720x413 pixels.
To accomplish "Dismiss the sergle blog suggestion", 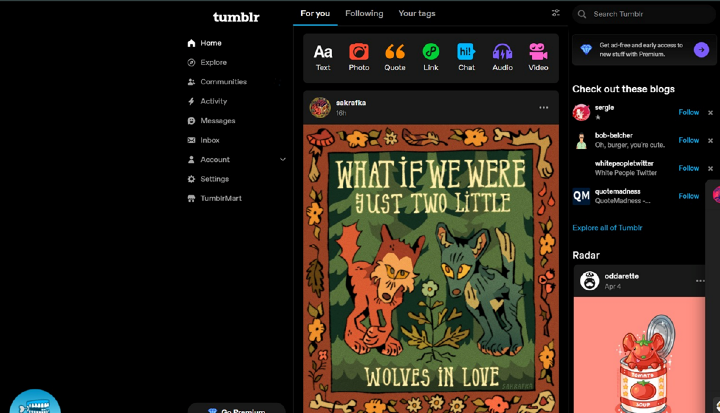I will tap(710, 113).
